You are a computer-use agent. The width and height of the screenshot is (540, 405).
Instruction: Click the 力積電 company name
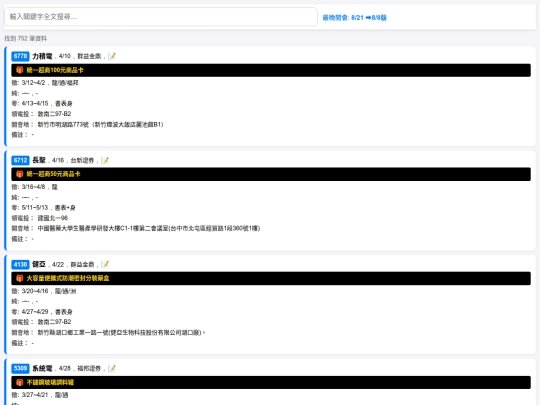(42, 56)
